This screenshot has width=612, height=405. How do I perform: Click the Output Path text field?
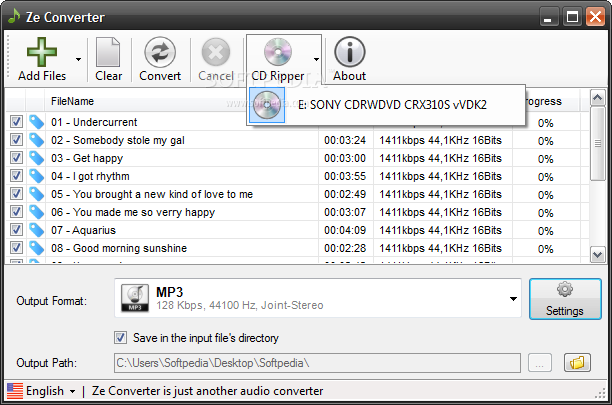click(317, 363)
